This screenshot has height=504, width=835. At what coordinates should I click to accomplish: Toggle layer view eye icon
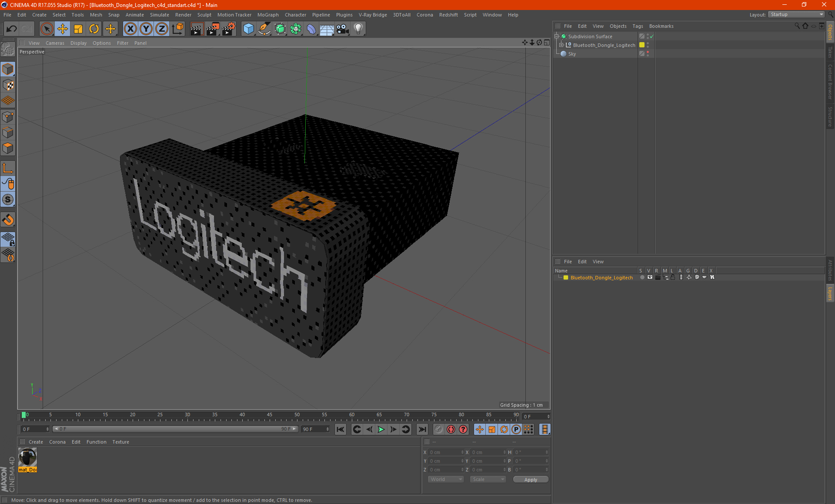(x=650, y=277)
